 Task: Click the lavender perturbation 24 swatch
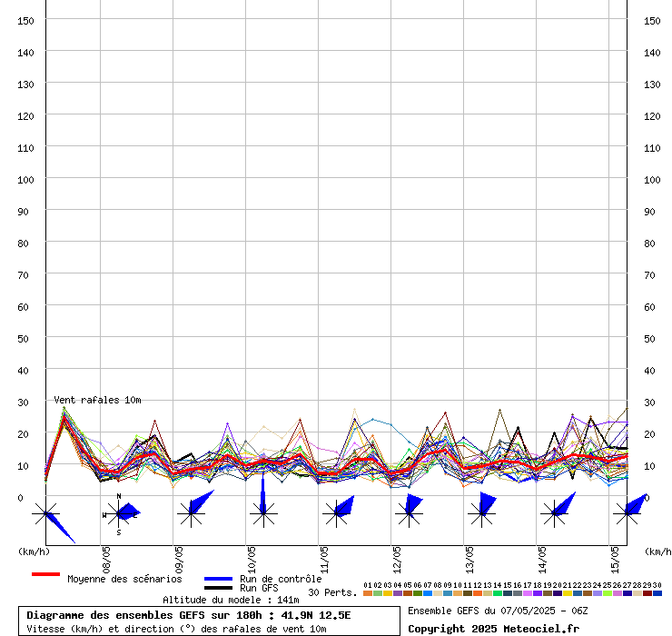pos(598,593)
